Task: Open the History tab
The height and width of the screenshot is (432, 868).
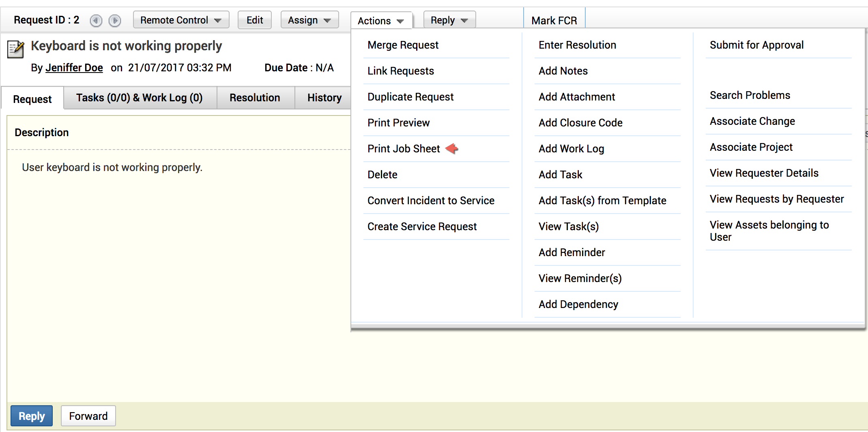Action: (324, 98)
